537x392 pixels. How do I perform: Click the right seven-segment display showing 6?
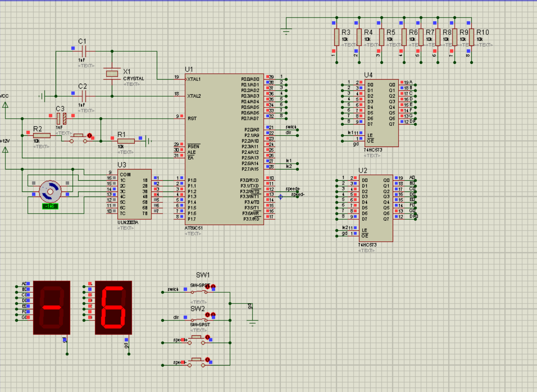113,307
